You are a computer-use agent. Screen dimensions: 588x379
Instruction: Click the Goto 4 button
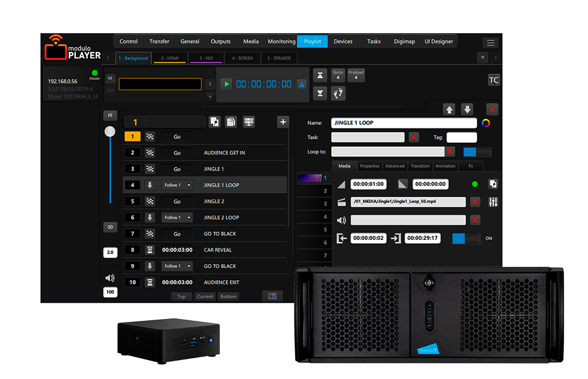[338, 75]
